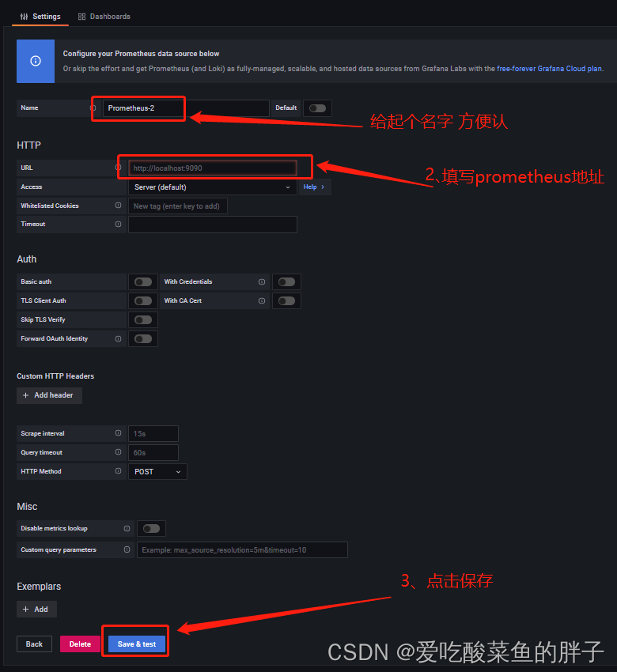The image size is (617, 672).
Task: Click the info icon beside Query timeout
Action: (x=119, y=451)
